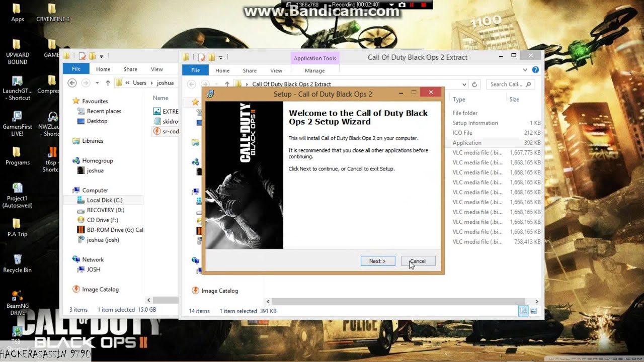Select the Project1 (Autosaved) desktop file
This screenshot has width=644, height=362.
(x=17, y=195)
